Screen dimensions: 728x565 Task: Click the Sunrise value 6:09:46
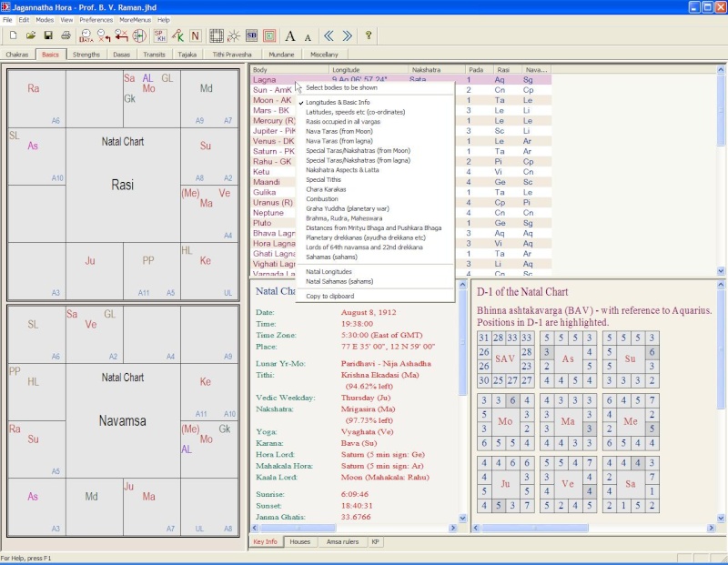point(355,494)
